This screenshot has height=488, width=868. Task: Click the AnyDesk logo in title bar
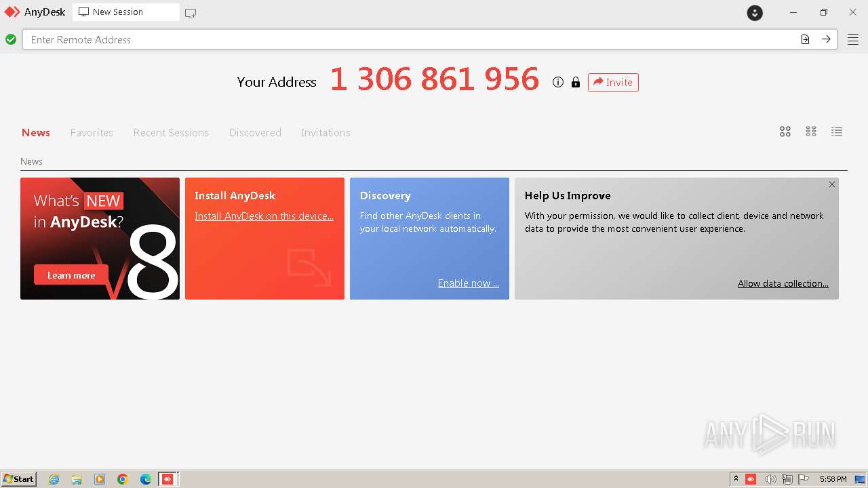tap(12, 12)
